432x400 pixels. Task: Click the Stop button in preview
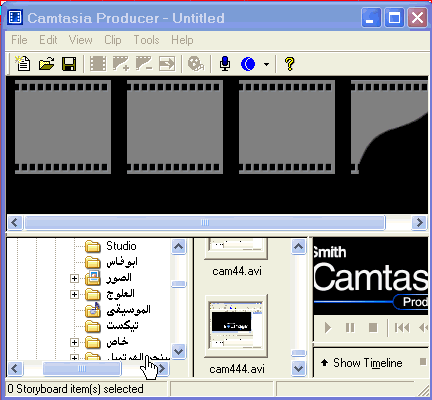tap(373, 328)
